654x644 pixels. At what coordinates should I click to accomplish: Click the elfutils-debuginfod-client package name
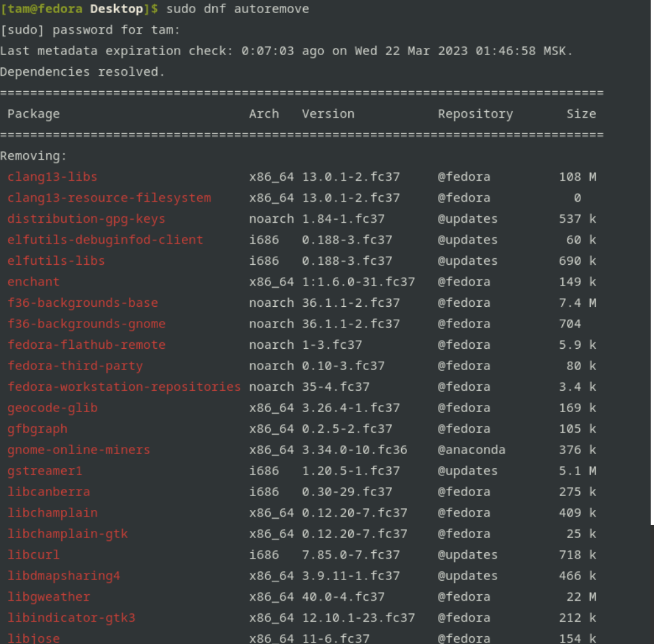pyautogui.click(x=105, y=240)
